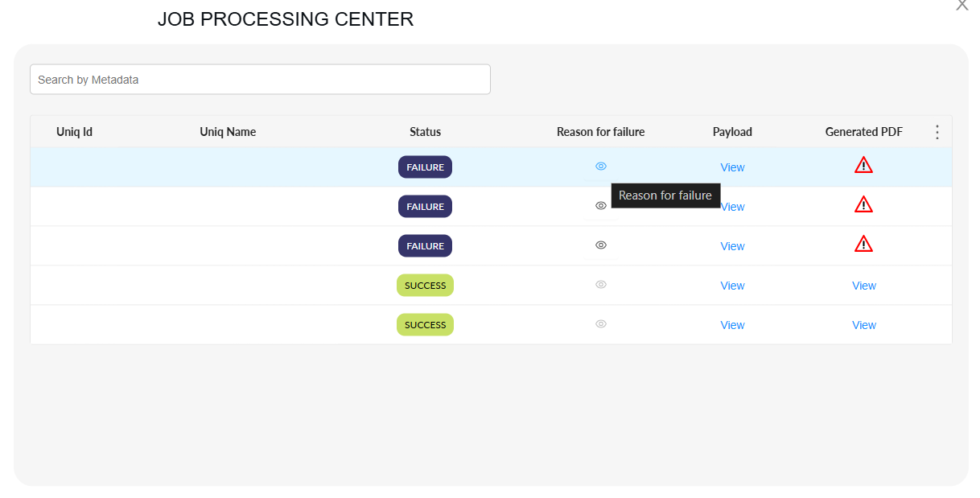Click the SUCCESS badge in the last row

[x=425, y=325]
